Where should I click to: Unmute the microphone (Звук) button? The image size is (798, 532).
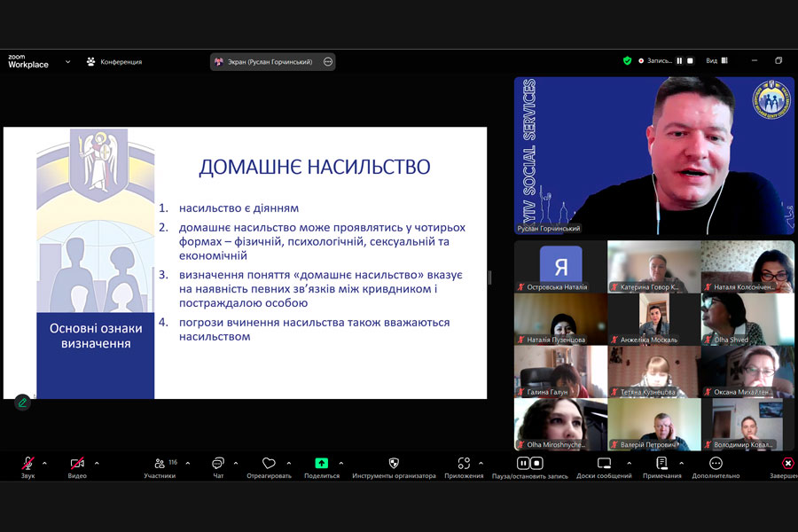pos(28,464)
